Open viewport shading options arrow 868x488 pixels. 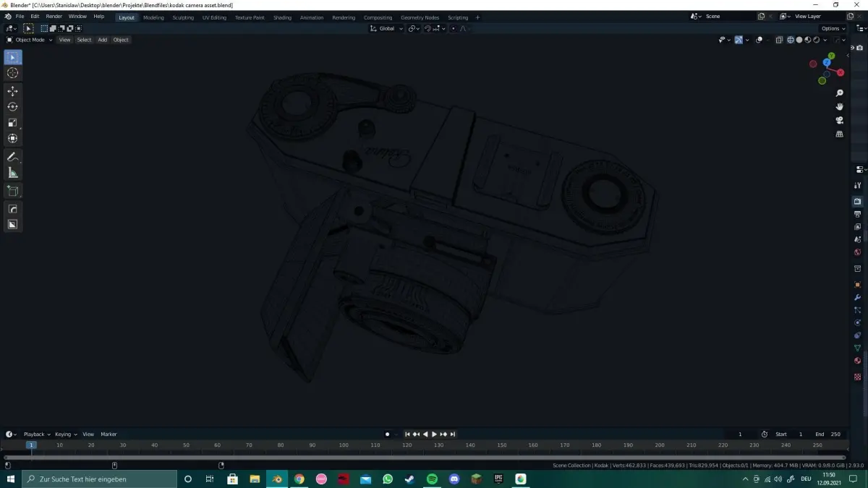click(825, 40)
